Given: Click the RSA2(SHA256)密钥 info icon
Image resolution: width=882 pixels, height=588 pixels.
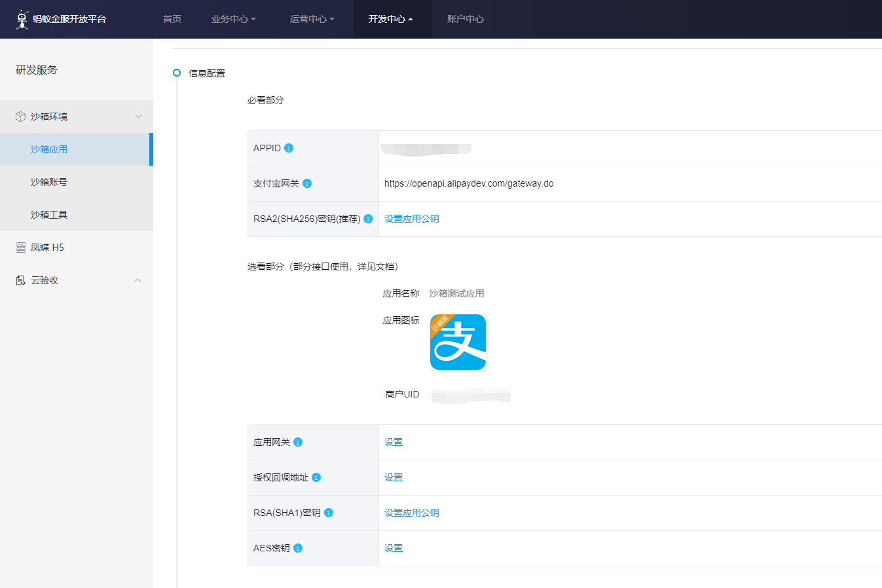Looking at the screenshot, I should point(368,219).
